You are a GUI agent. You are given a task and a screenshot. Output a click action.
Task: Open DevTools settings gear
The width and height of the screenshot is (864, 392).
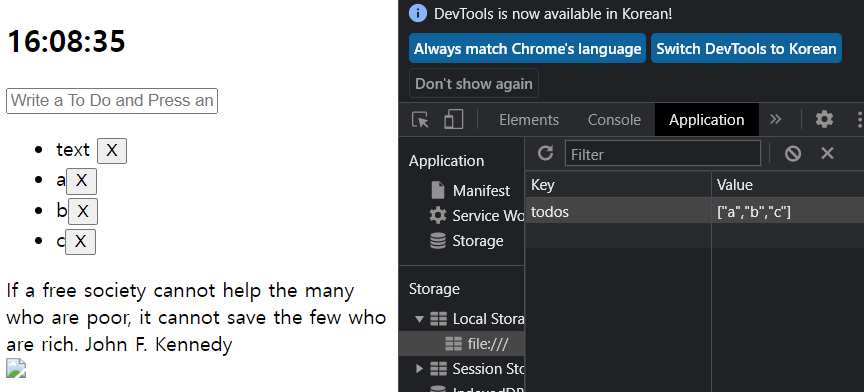pyautogui.click(x=824, y=119)
